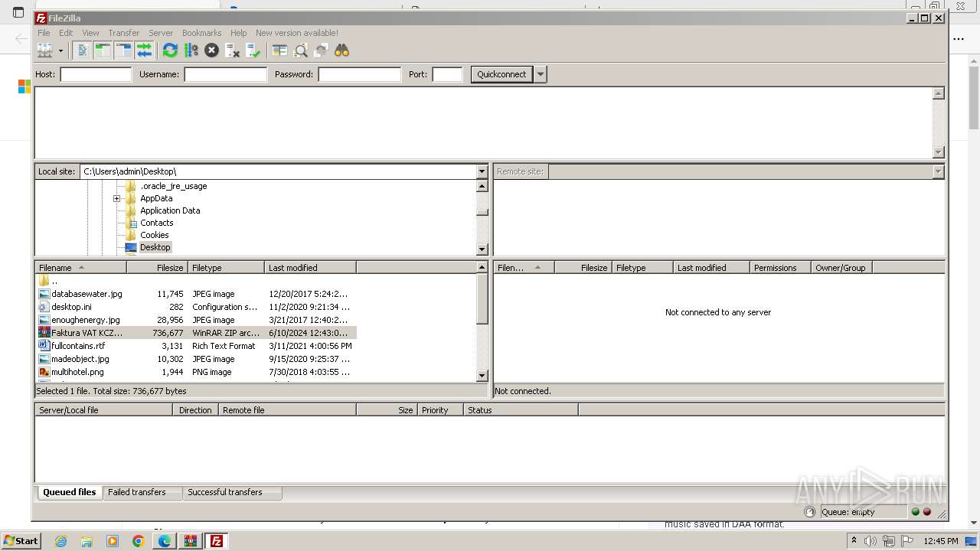Expand the AppData folder tree node

[116, 198]
